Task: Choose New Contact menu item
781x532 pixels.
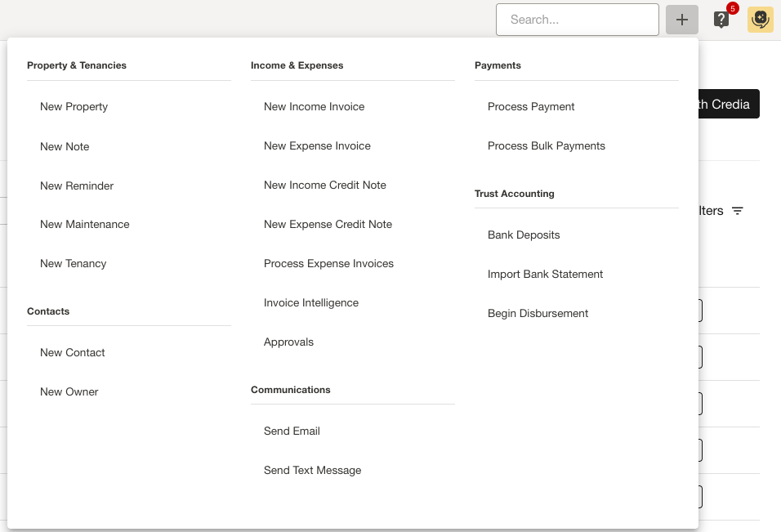Action: click(72, 353)
